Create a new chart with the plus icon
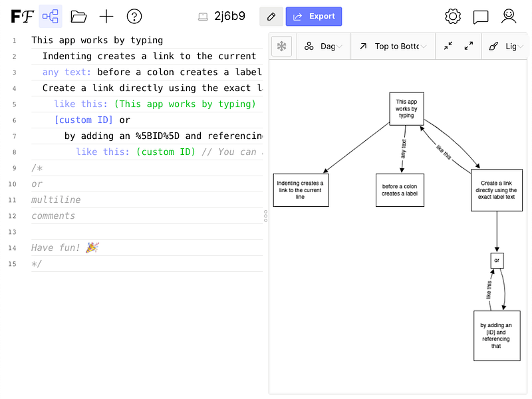 pos(106,17)
